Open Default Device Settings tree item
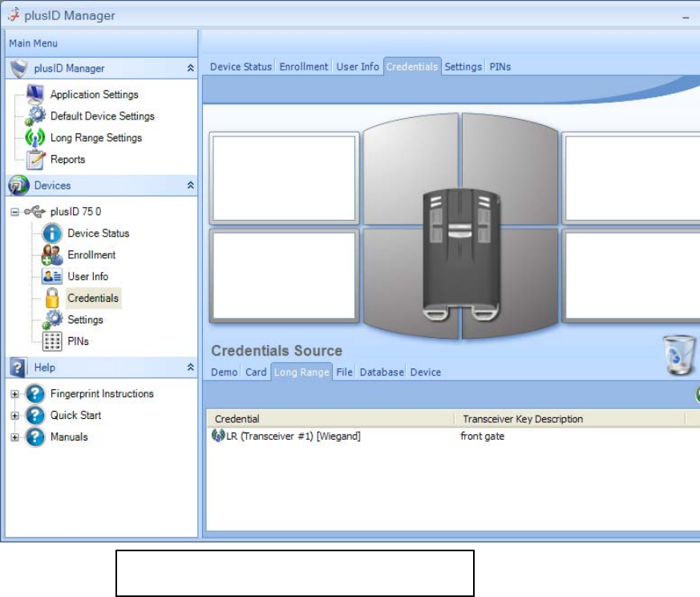 [102, 116]
